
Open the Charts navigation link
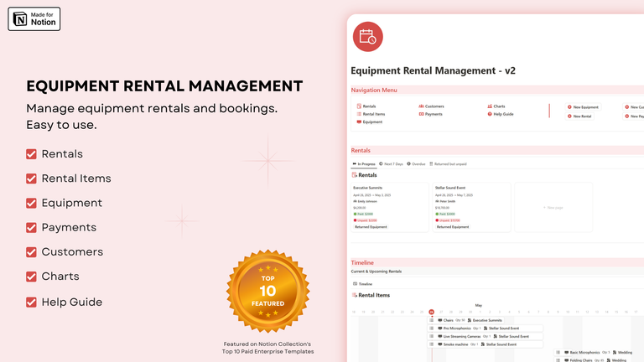pyautogui.click(x=499, y=106)
